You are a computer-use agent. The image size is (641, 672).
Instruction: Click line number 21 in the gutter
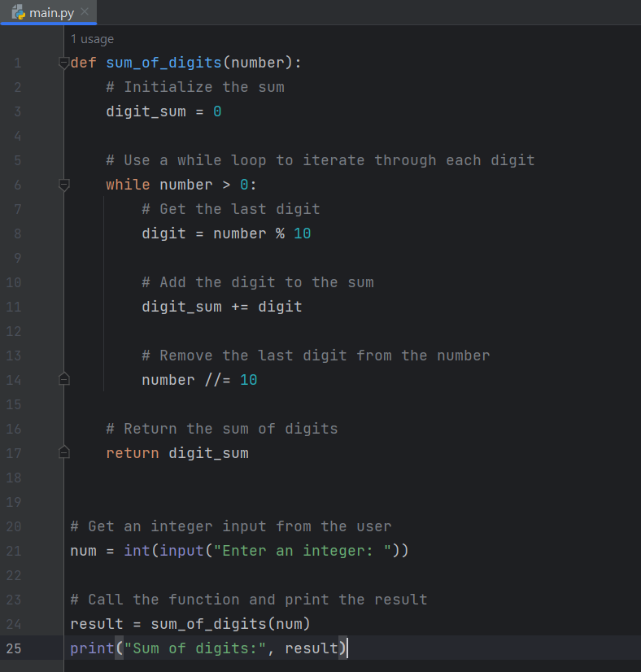[16, 551]
